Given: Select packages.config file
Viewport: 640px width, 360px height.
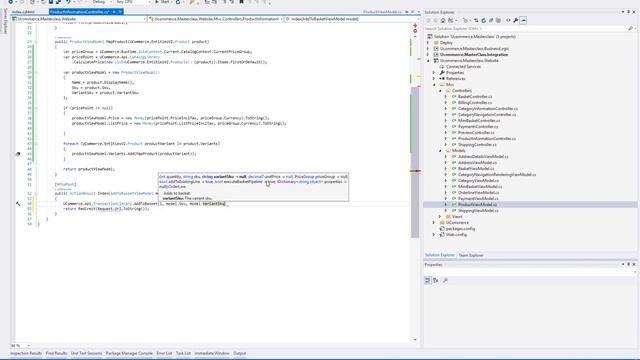Looking at the screenshot, I should (x=460, y=229).
